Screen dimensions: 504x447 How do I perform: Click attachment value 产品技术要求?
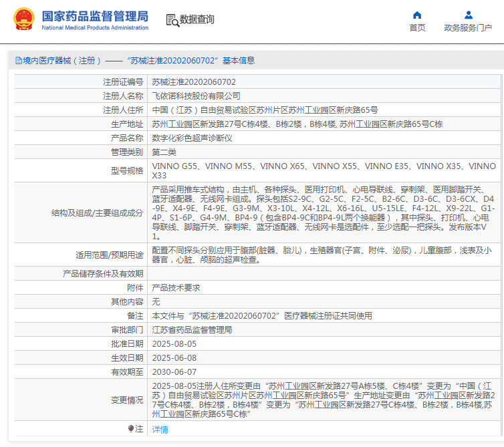pyautogui.click(x=176, y=287)
